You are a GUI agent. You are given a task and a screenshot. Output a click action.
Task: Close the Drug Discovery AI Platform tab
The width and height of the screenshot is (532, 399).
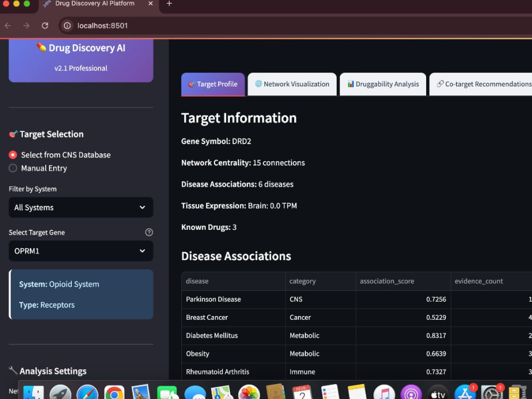151,3
